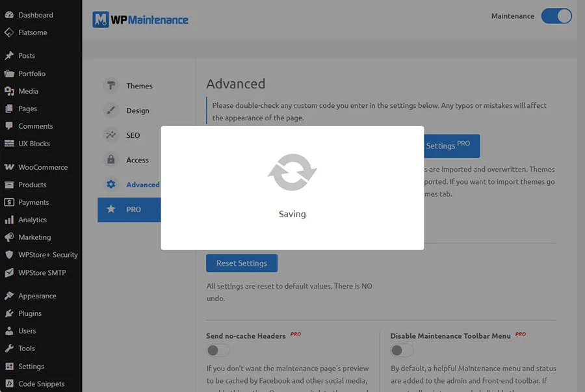Click the Portfolio folder icon
The image size is (585, 392).
[9, 73]
